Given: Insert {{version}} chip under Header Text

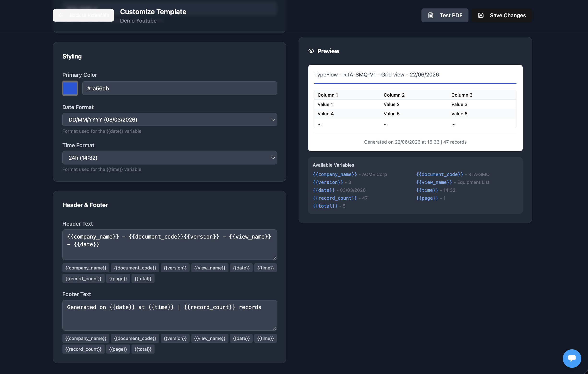Looking at the screenshot, I should pyautogui.click(x=175, y=268).
